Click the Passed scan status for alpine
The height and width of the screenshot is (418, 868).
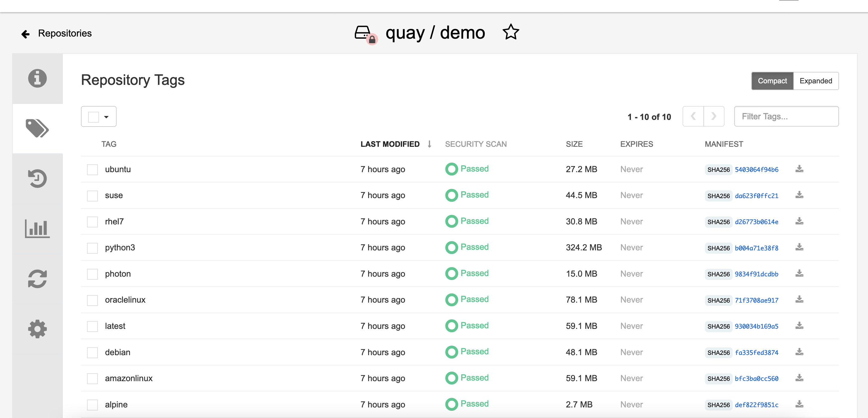[474, 404]
